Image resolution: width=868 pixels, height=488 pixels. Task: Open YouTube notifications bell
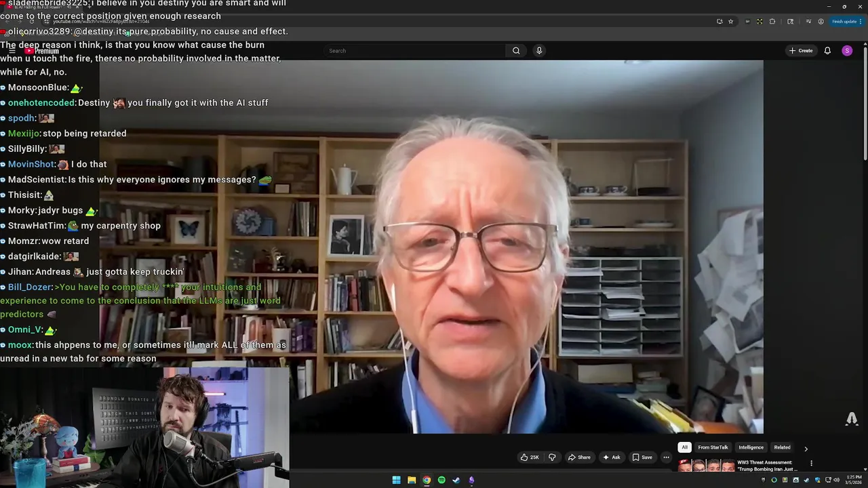[x=827, y=51]
